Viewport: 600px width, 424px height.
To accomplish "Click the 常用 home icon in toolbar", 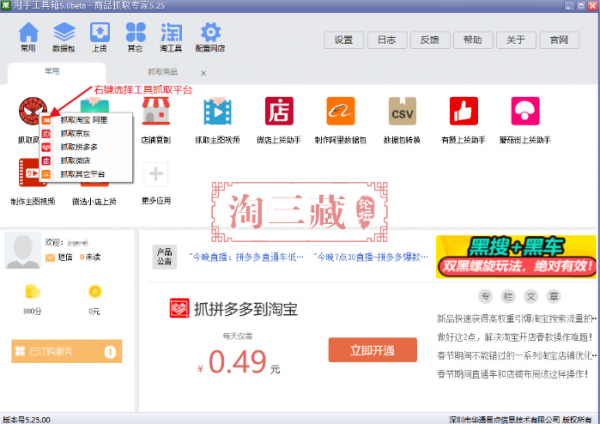I will click(x=29, y=35).
